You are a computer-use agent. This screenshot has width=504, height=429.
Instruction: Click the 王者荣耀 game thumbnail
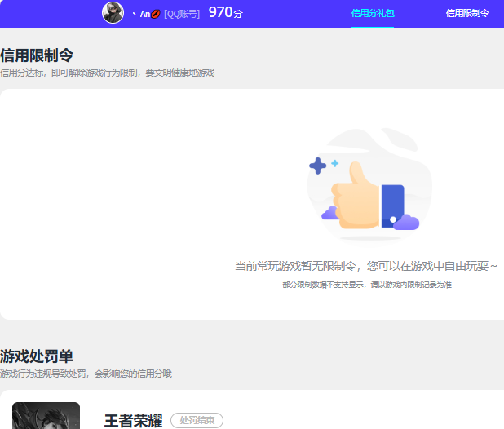pos(46,415)
